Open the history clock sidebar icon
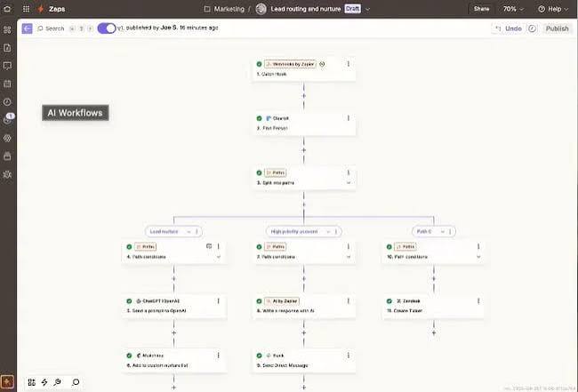This screenshot has width=578, height=392. pos(7,102)
